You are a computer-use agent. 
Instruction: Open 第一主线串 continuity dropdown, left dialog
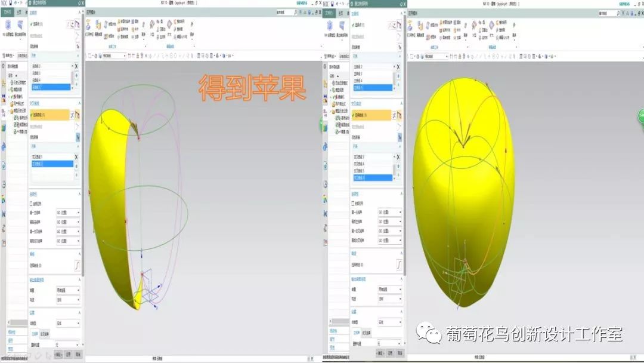coord(68,213)
